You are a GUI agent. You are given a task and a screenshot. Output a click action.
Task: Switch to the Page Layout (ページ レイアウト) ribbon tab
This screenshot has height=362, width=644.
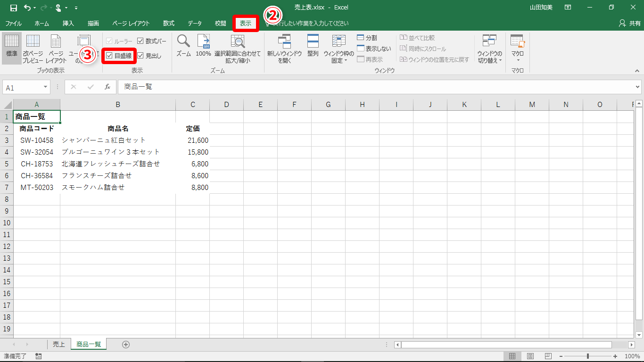point(131,24)
